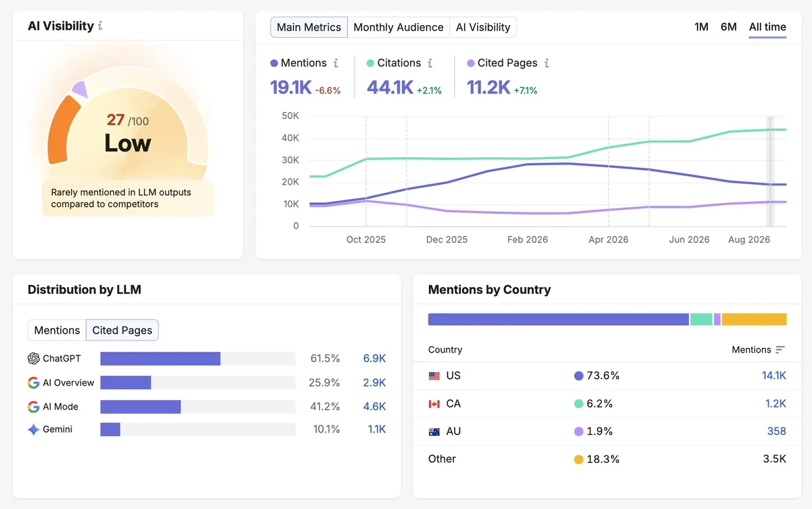Click the yellow dot beside 18.3%
The image size is (812, 509).
(579, 460)
